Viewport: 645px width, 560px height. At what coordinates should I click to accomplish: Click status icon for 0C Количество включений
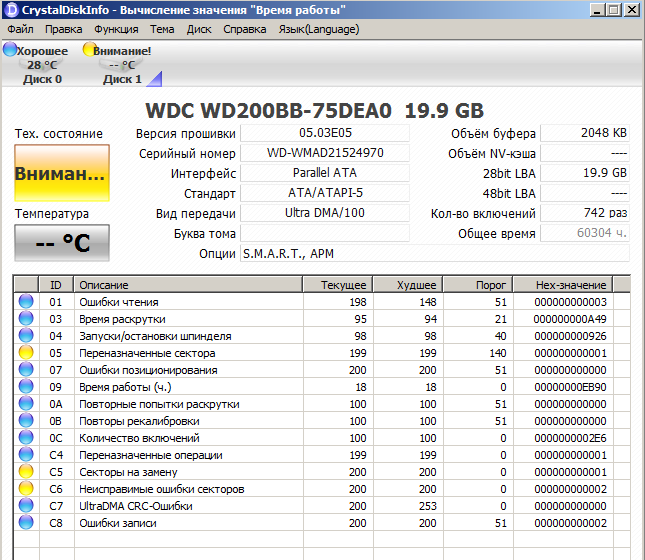(x=26, y=437)
